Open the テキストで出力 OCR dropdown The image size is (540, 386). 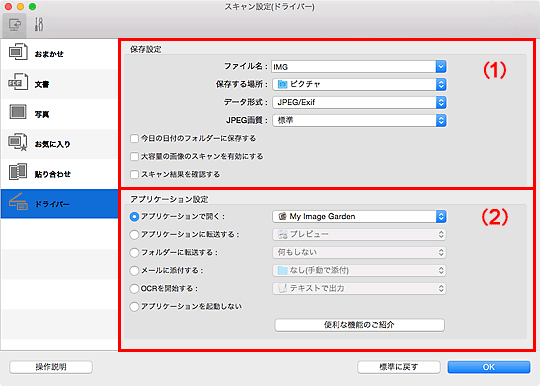pyautogui.click(x=359, y=288)
